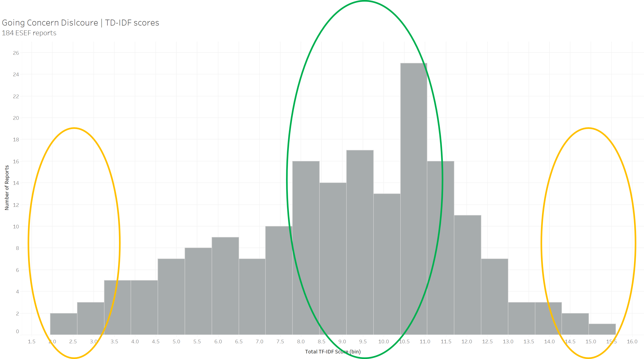Select the leftmost bar with 2 reports
Screen dimensions: 644x359
(64, 324)
